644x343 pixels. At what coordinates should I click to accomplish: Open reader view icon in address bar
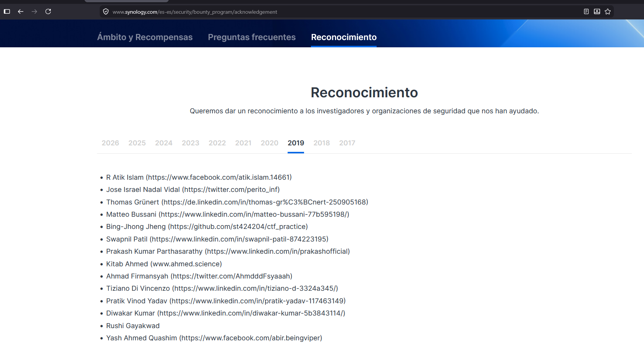click(586, 11)
